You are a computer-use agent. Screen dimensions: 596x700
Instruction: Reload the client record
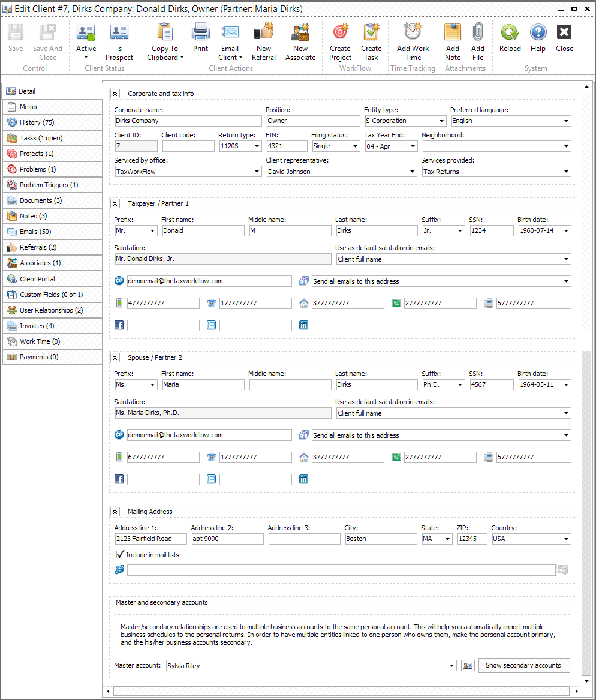(510, 40)
